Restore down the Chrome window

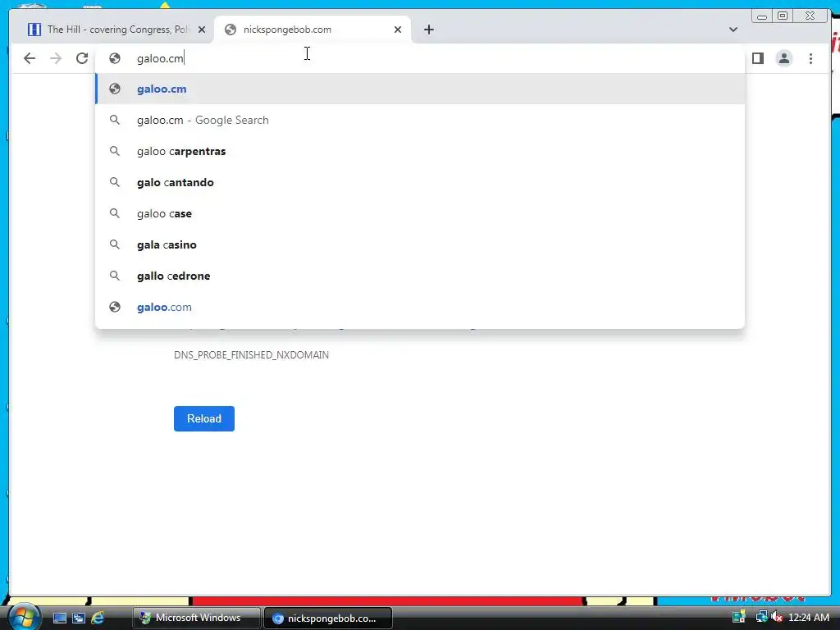click(x=783, y=16)
